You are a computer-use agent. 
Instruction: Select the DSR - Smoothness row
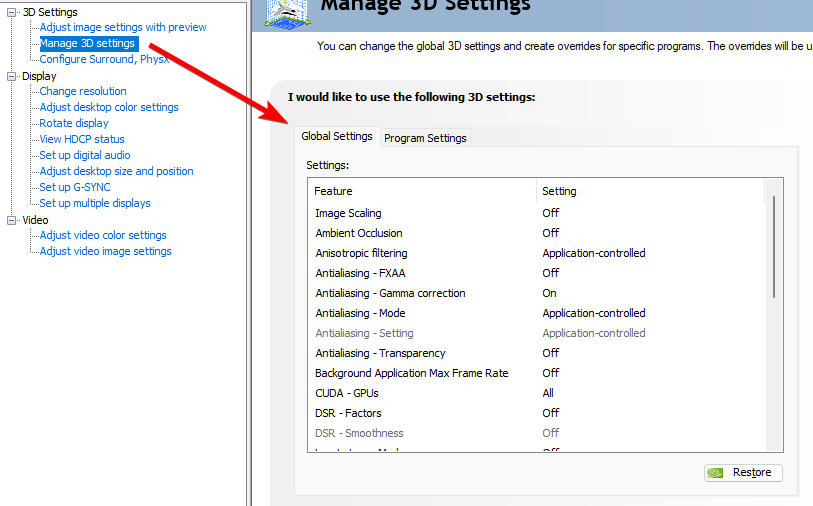[536, 433]
